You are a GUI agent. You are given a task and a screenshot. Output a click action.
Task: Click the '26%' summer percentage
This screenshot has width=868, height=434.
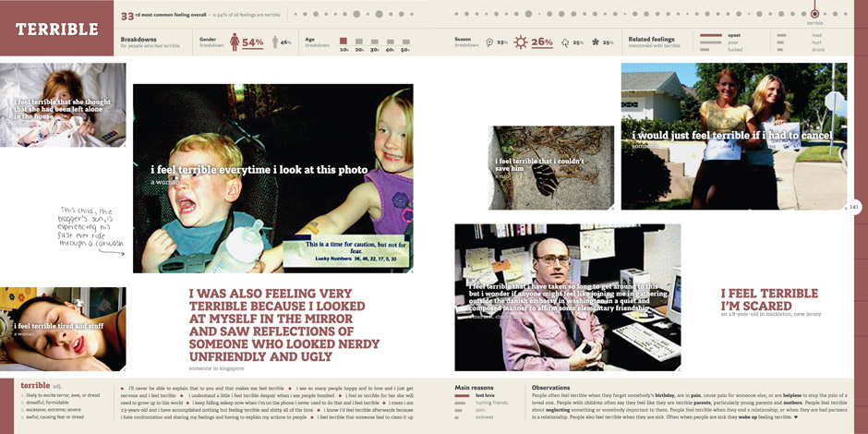coord(542,42)
